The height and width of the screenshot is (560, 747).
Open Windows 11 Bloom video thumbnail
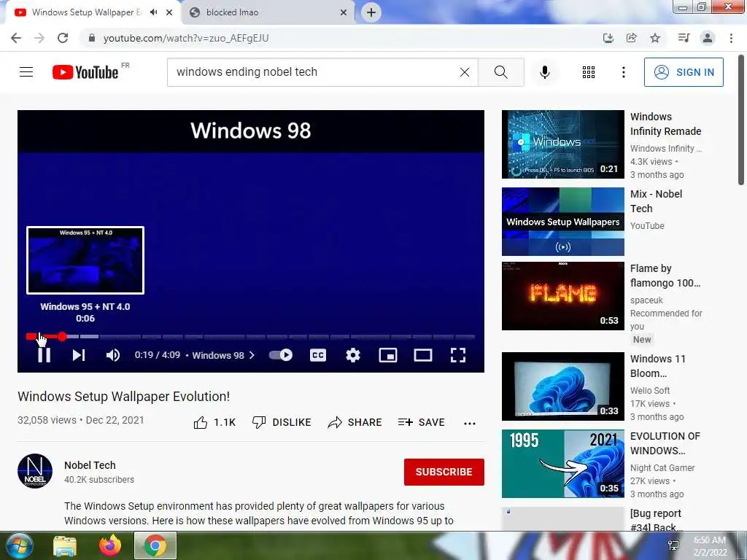(562, 386)
